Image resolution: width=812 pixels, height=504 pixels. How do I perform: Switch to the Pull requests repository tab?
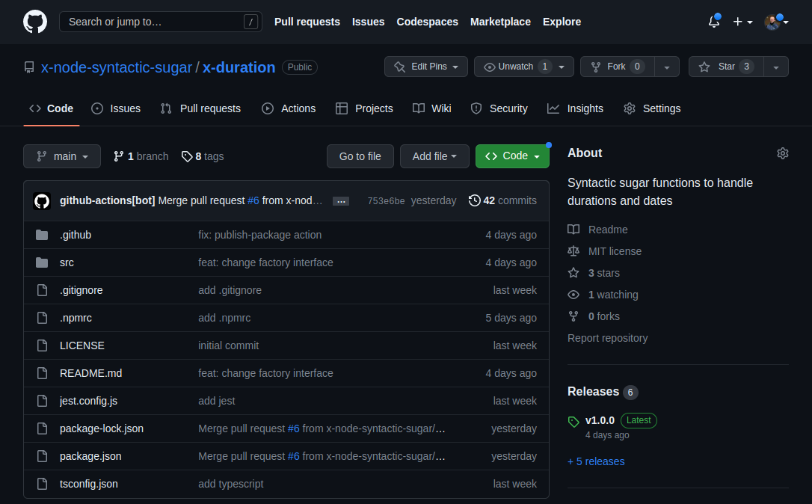tap(200, 108)
